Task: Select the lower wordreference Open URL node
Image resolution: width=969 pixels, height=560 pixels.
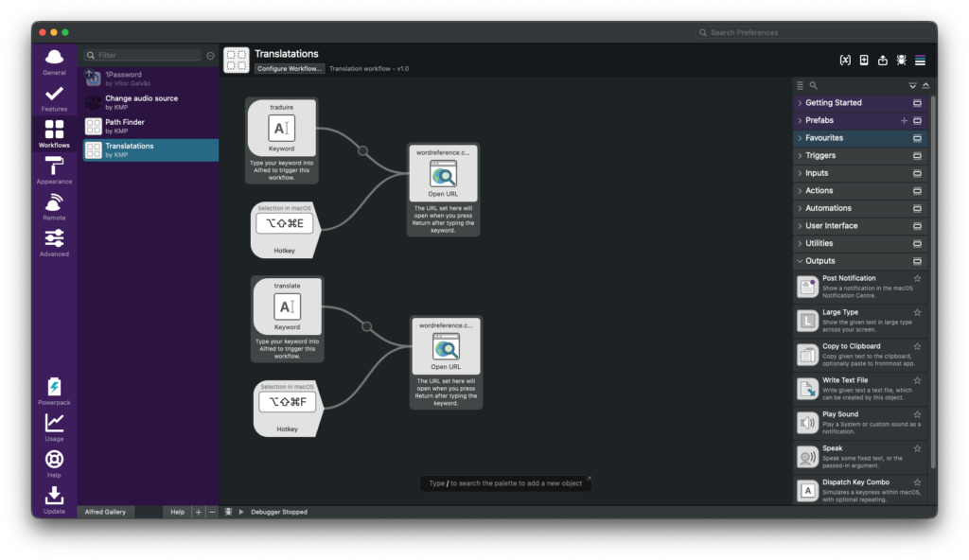Action: pyautogui.click(x=447, y=363)
